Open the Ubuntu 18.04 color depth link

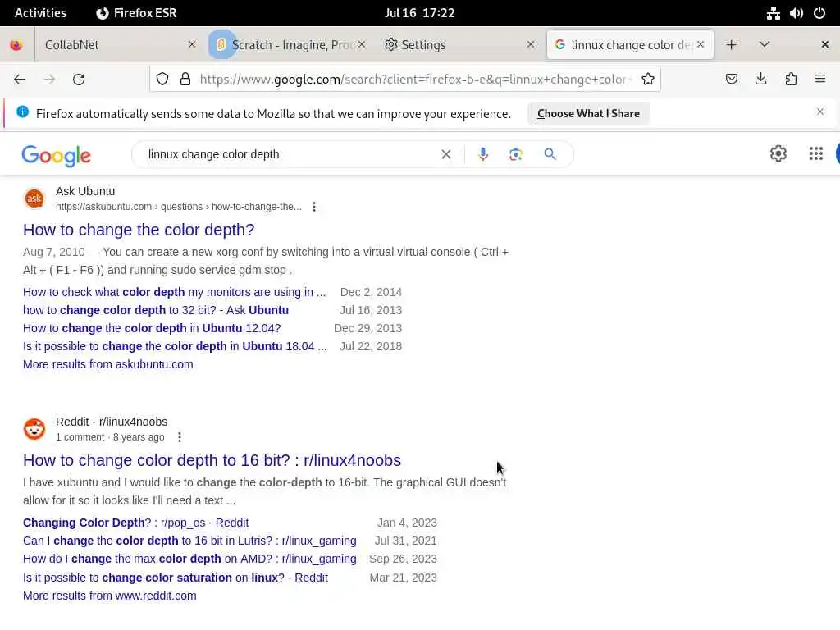point(175,346)
